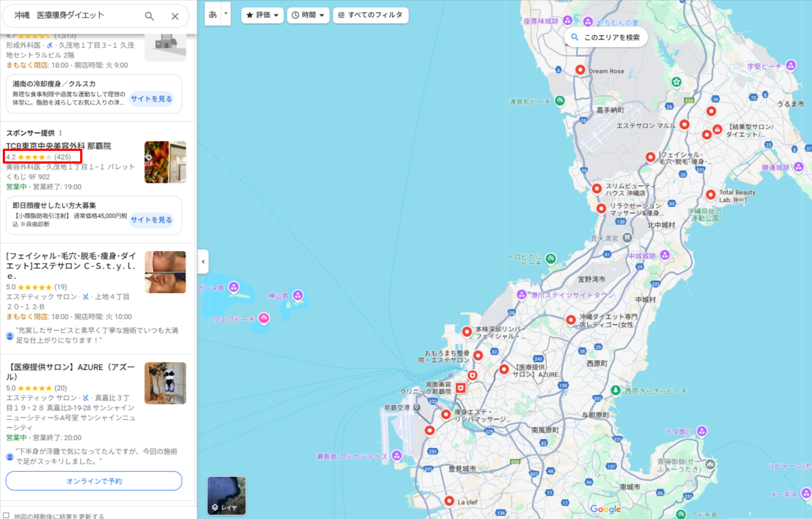Image resolution: width=812 pixels, height=519 pixels.
Task: Click the 湘南の冷却痩身/クルスカ ad heading
Action: (x=54, y=84)
